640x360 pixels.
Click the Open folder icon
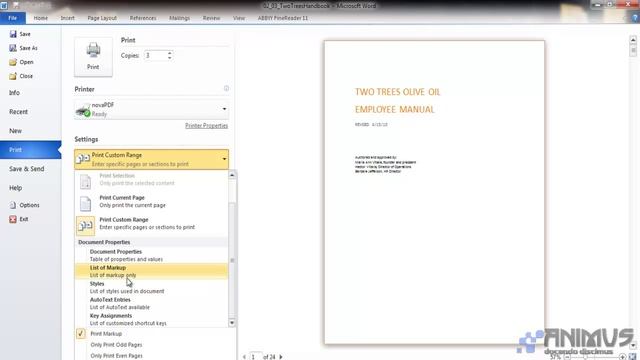point(13,62)
